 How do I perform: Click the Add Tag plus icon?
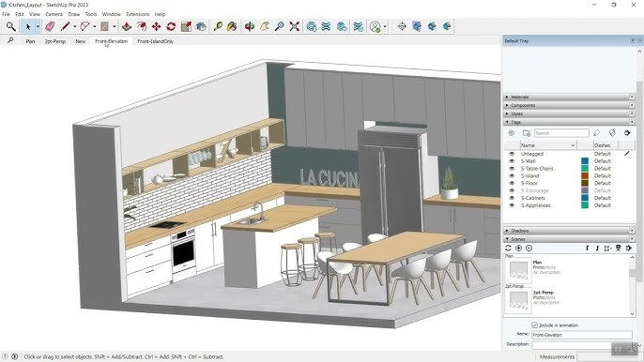pos(512,133)
